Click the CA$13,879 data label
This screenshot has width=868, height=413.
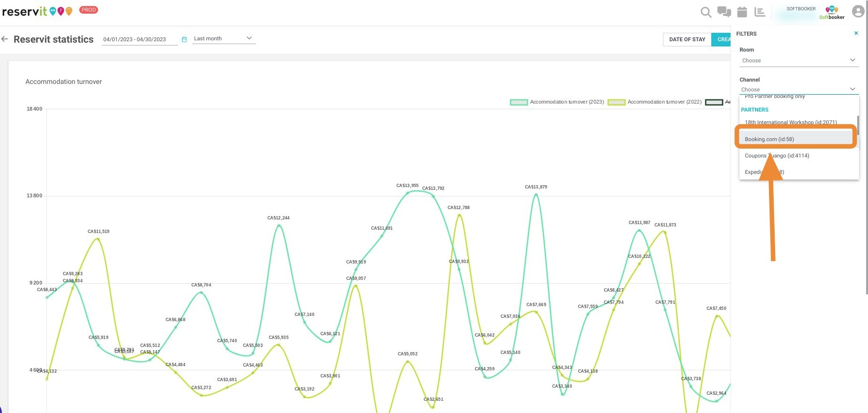tap(536, 187)
